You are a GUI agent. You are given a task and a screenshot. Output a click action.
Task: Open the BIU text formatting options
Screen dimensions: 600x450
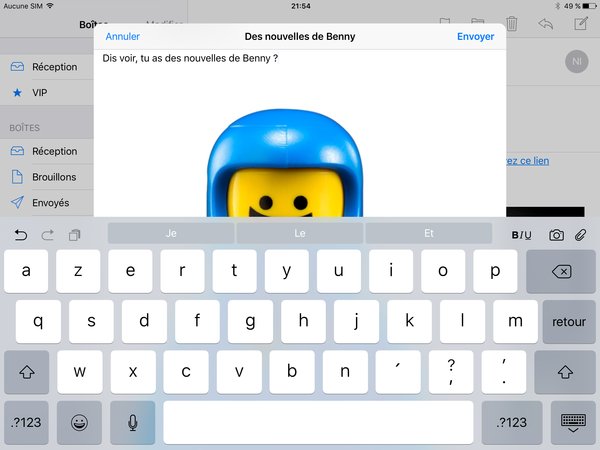tap(521, 235)
